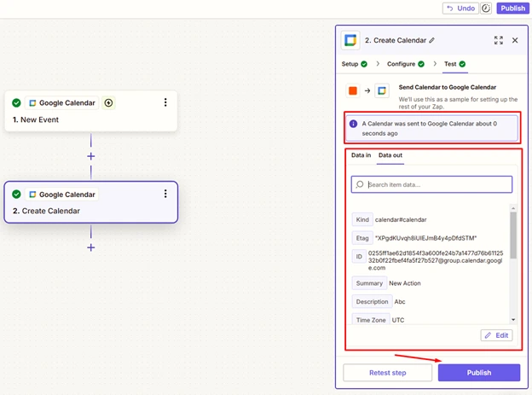This screenshot has width=532, height=395.
Task: Switch to the Test tab
Action: point(454,64)
